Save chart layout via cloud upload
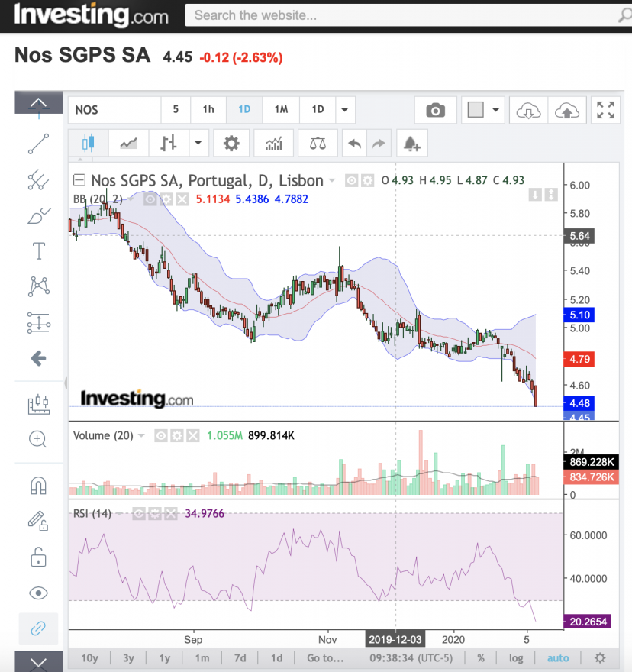 (567, 110)
